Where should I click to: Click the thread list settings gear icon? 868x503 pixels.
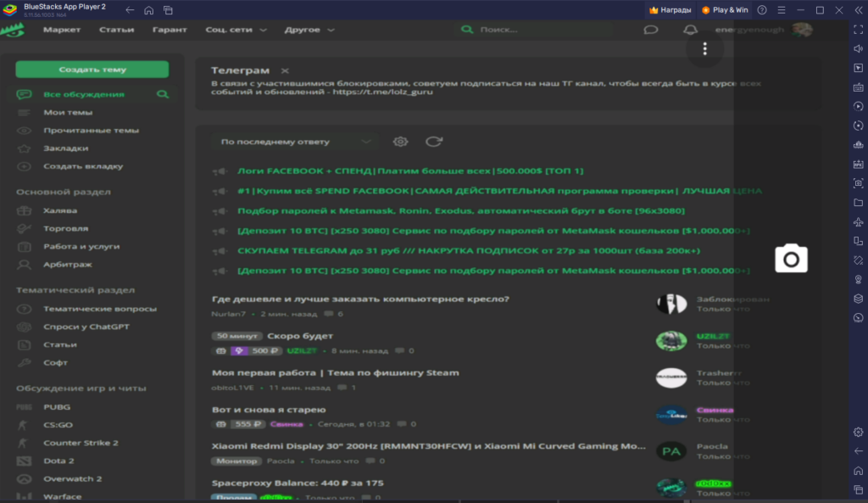pyautogui.click(x=400, y=142)
